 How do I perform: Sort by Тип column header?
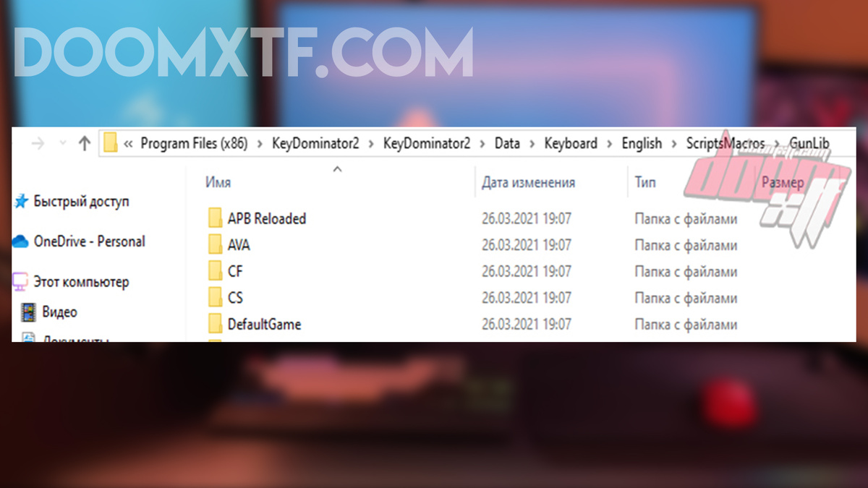click(645, 183)
